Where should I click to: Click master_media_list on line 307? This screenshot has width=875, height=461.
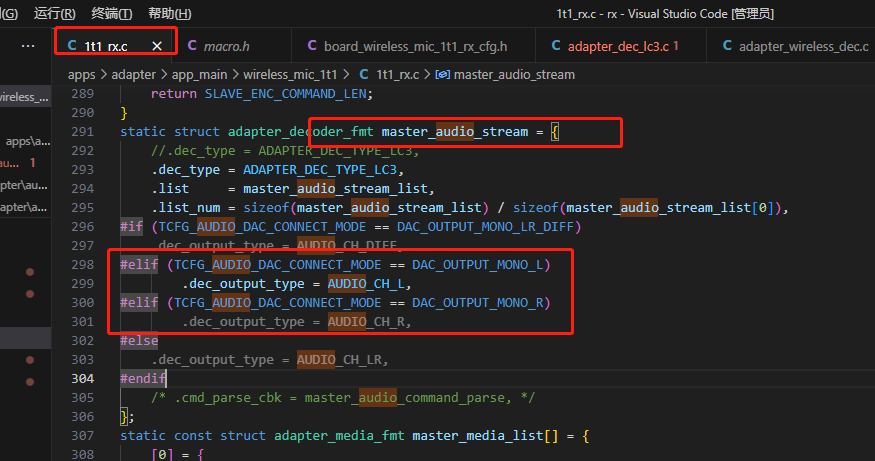point(478,435)
